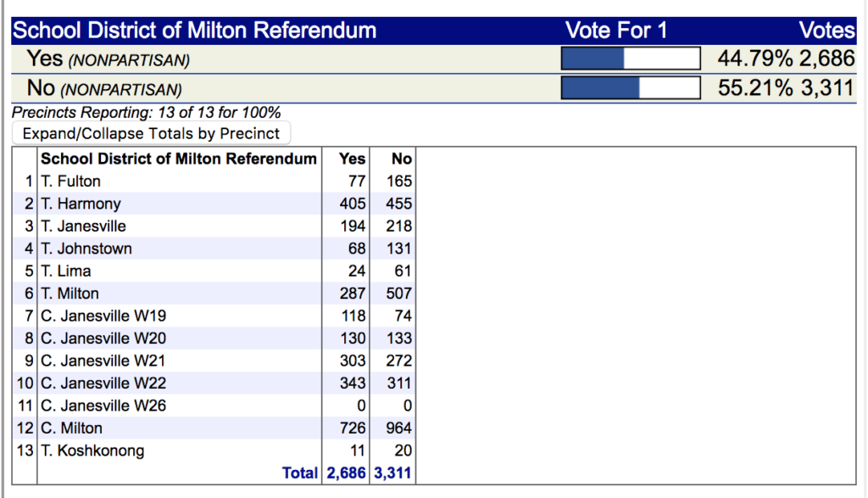This screenshot has width=868, height=498.
Task: Select the Yes vote progress bar
Action: click(x=631, y=59)
